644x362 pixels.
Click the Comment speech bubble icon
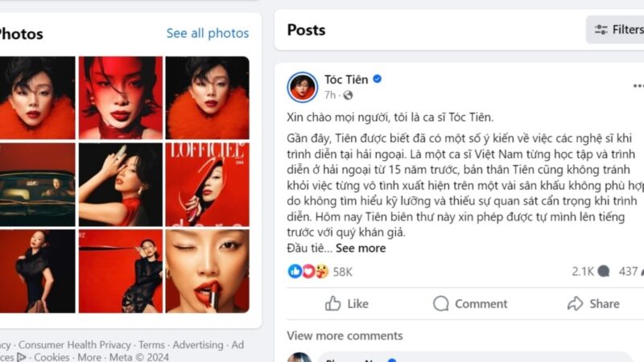[440, 303]
